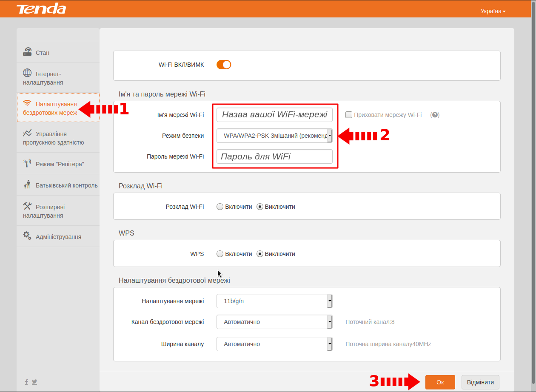Click the help question mark icon

pyautogui.click(x=435, y=115)
